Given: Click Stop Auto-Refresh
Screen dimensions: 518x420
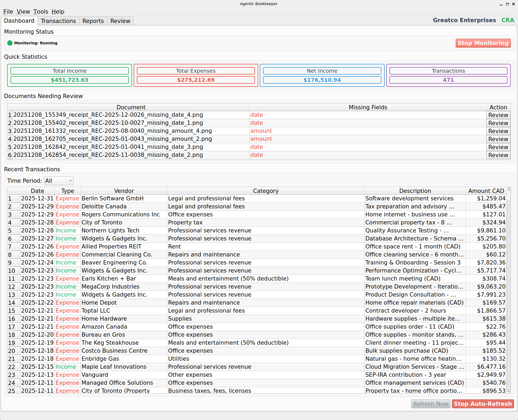Looking at the screenshot, I should (483, 404).
